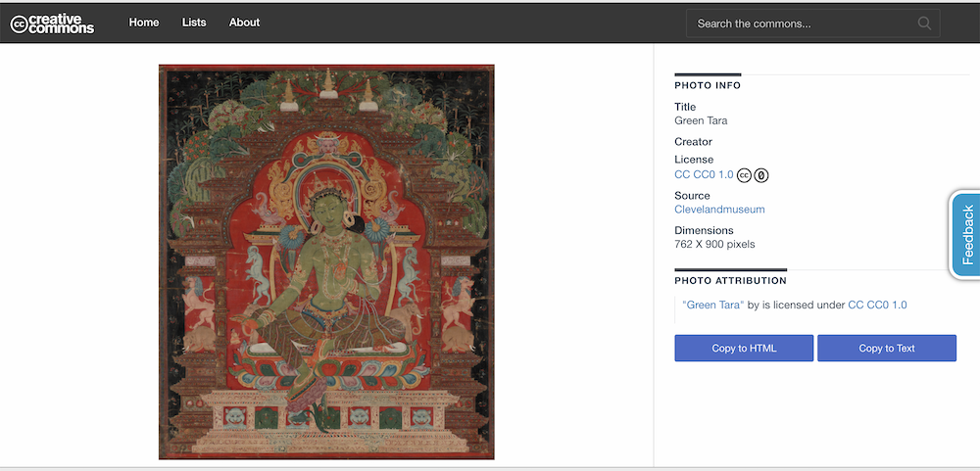Image resolution: width=980 pixels, height=471 pixels.
Task: Click the Creative Commons logo
Action: [x=53, y=24]
